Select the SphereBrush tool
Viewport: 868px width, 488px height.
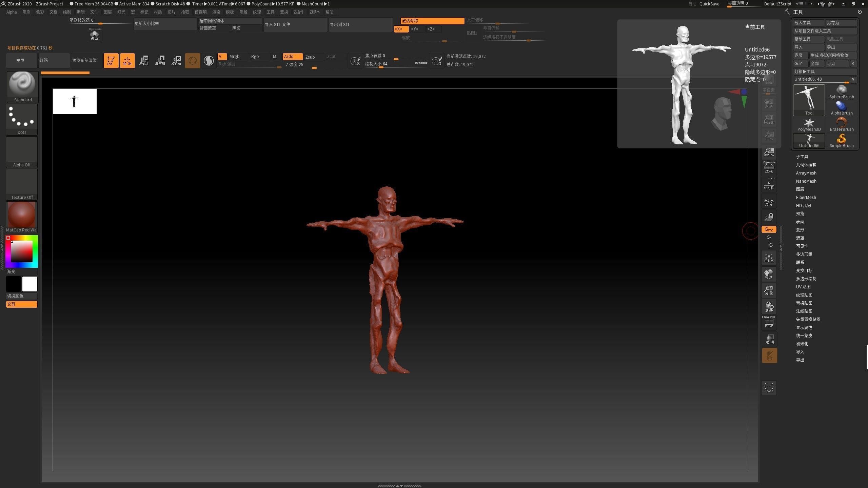coord(842,92)
